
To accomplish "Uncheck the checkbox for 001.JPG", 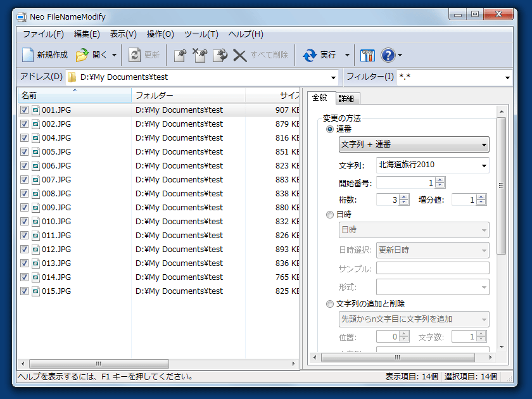I will (24, 110).
